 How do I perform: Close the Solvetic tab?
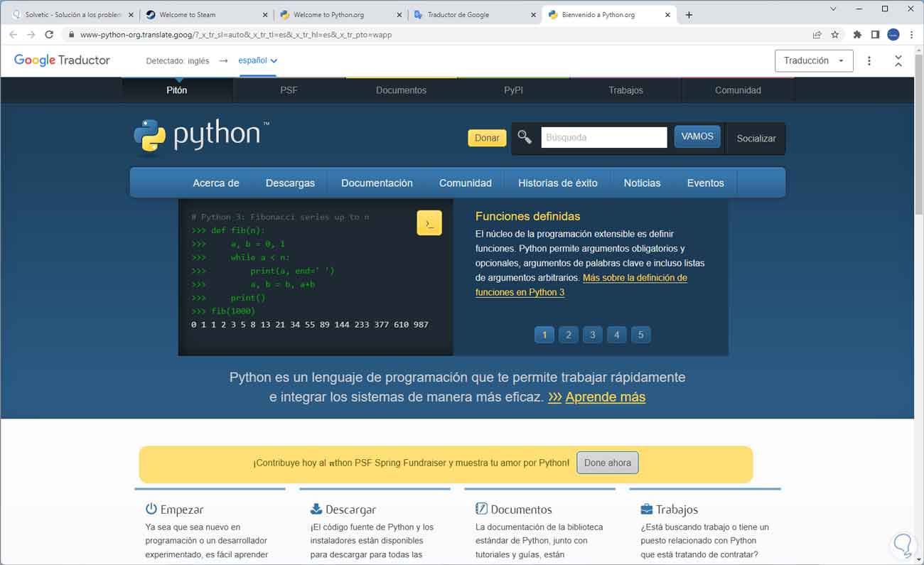131,14
